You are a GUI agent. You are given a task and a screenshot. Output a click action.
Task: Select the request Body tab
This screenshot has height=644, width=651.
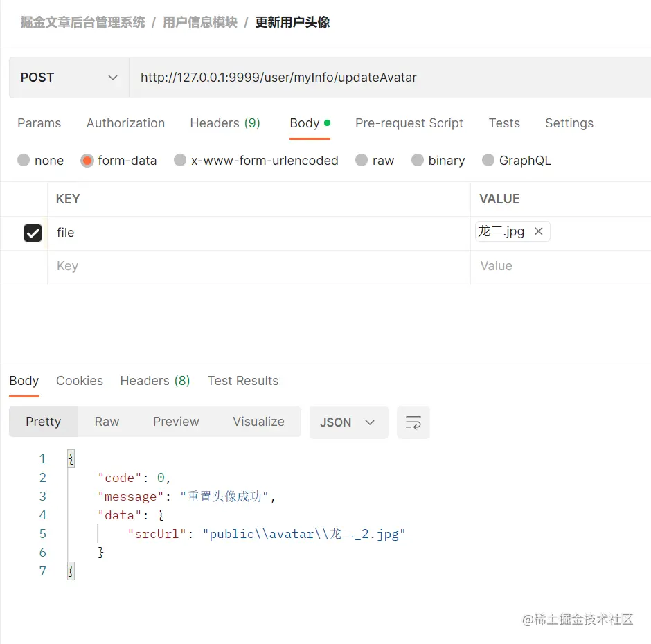tap(310, 123)
